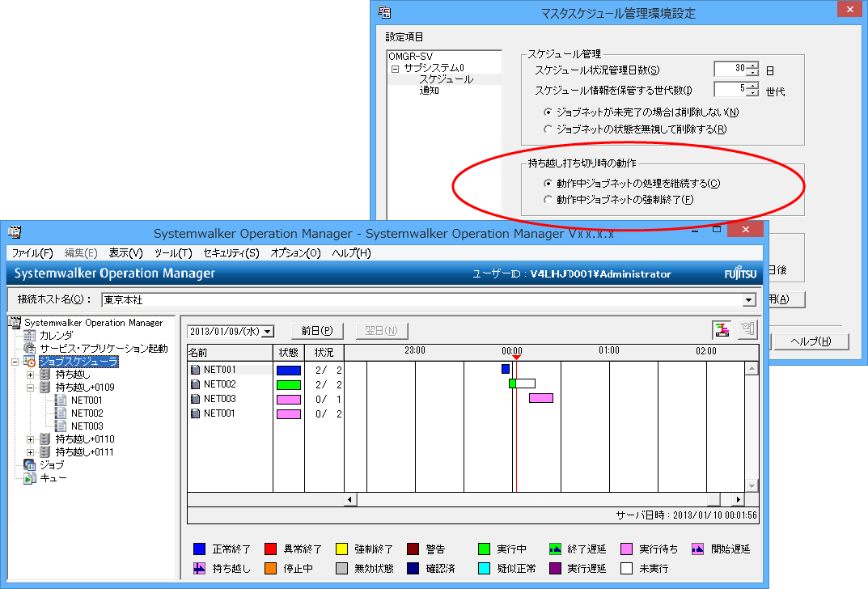
Task: Click the first NET001 row icon in the list
Action: coord(196,369)
